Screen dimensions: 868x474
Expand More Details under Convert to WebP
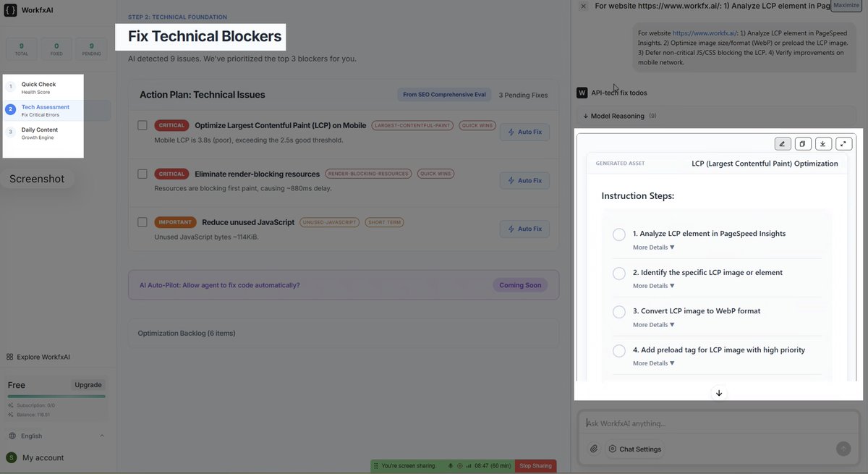coord(654,325)
